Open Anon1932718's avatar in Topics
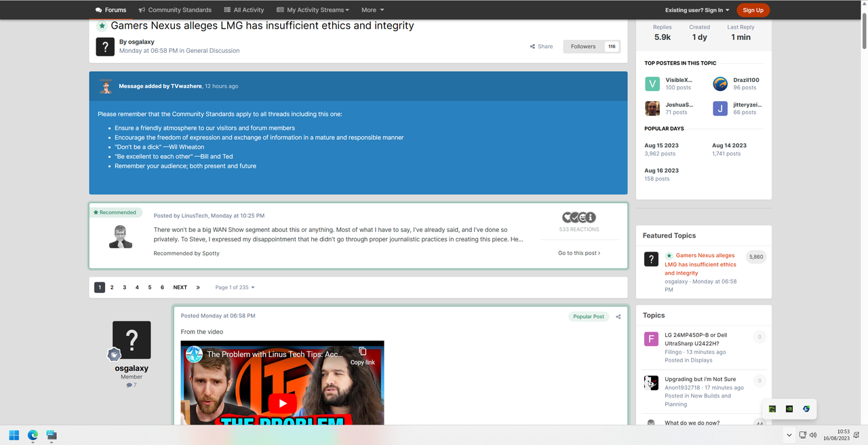Screen dimensions: 868x445 651,383
